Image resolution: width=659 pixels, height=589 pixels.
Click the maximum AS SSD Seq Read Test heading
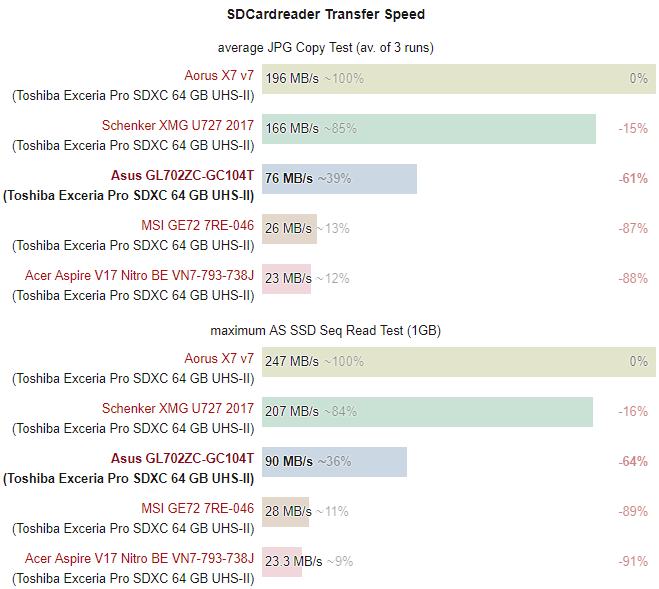pos(326,331)
